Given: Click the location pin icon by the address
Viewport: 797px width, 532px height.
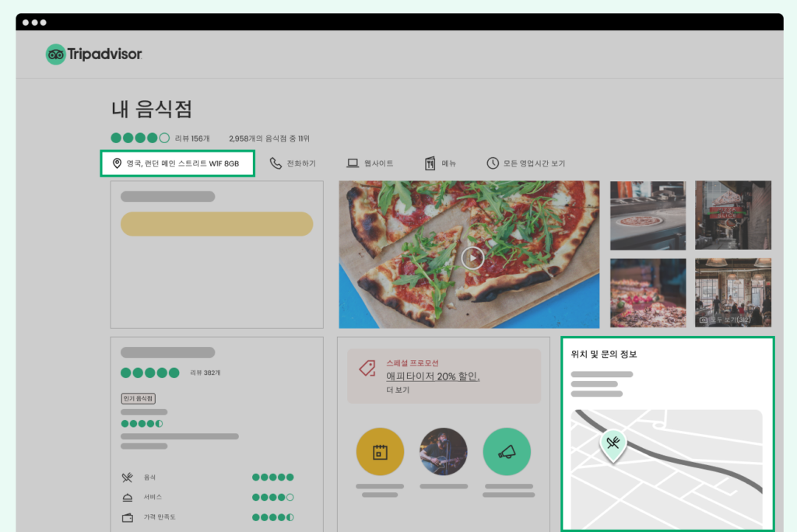Looking at the screenshot, I should (x=117, y=163).
